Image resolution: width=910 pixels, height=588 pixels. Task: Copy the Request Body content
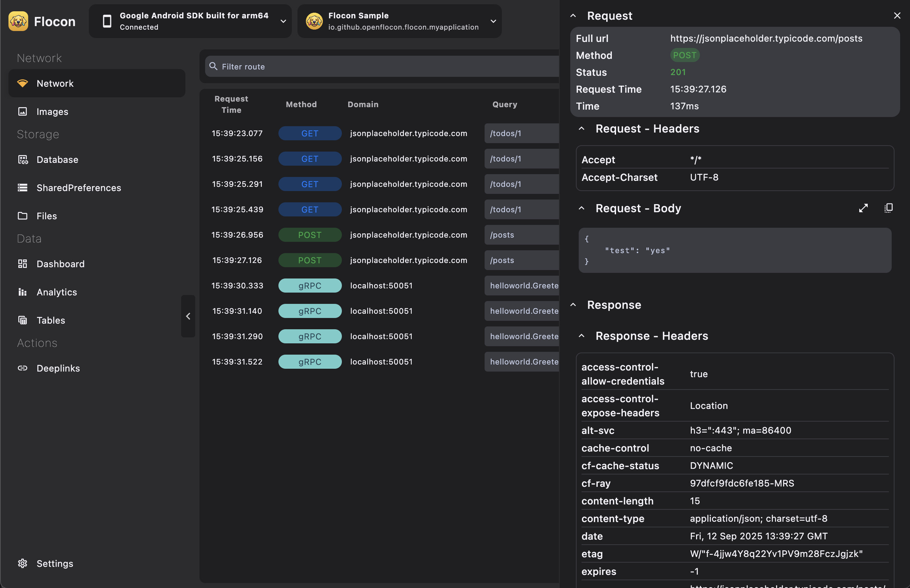pos(888,208)
